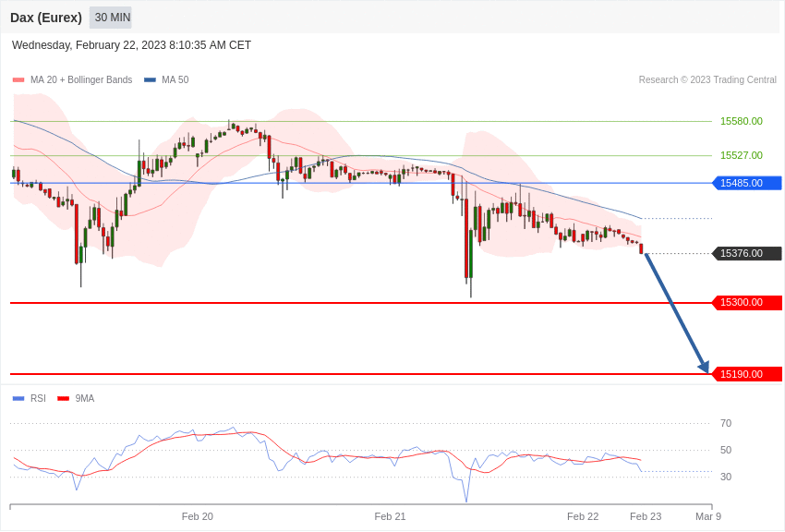Select the red 15190.00 target price tag
785x532 pixels.
point(747,374)
